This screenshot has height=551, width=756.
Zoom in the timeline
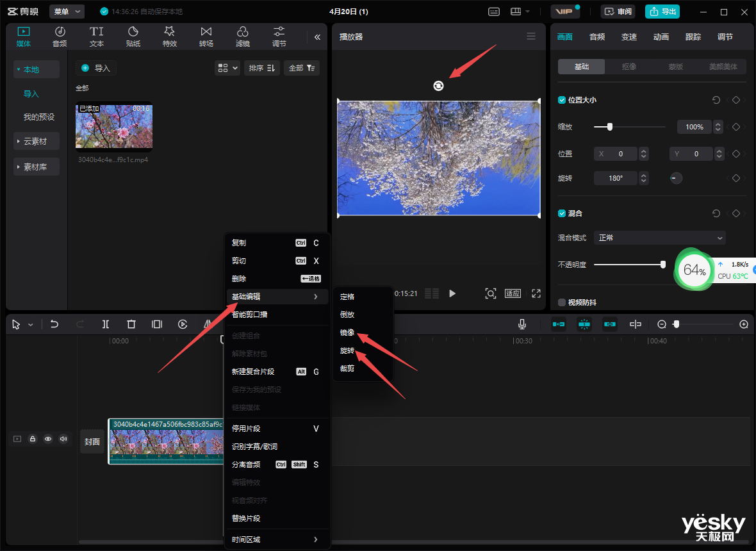(743, 324)
